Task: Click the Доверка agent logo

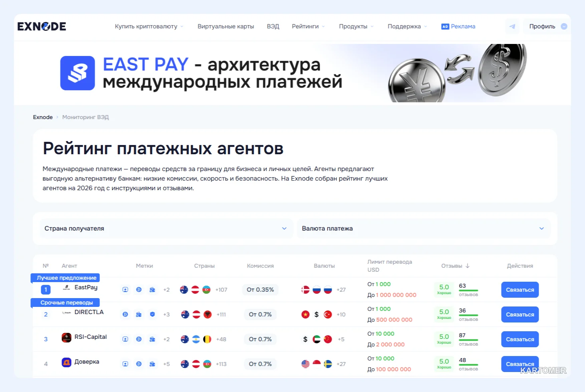Action: click(x=66, y=362)
